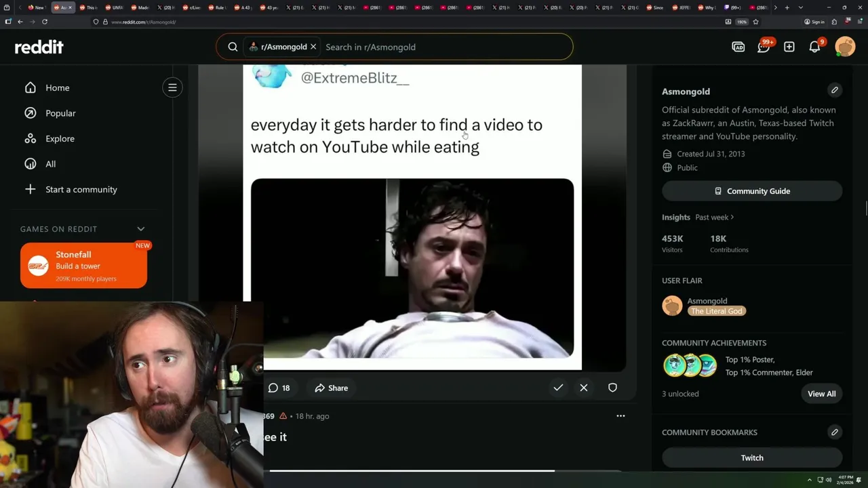Click the taskbar clock

tap(845, 480)
